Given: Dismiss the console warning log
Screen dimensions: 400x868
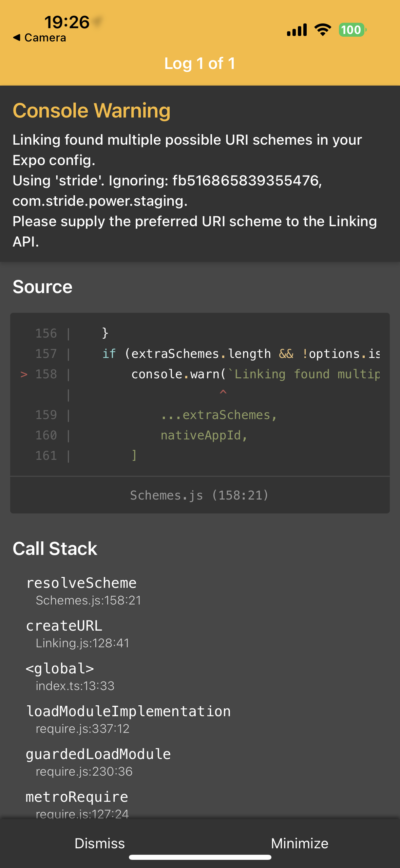Looking at the screenshot, I should (100, 843).
